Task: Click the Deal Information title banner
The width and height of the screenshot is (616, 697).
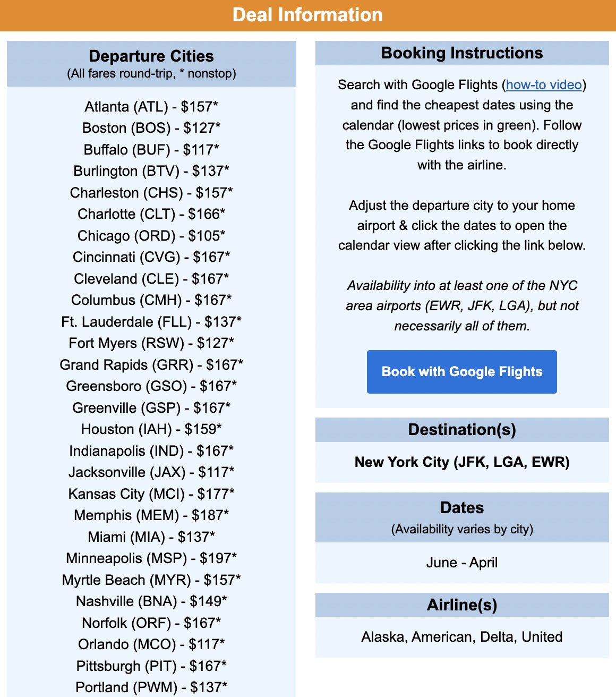Action: (308, 14)
